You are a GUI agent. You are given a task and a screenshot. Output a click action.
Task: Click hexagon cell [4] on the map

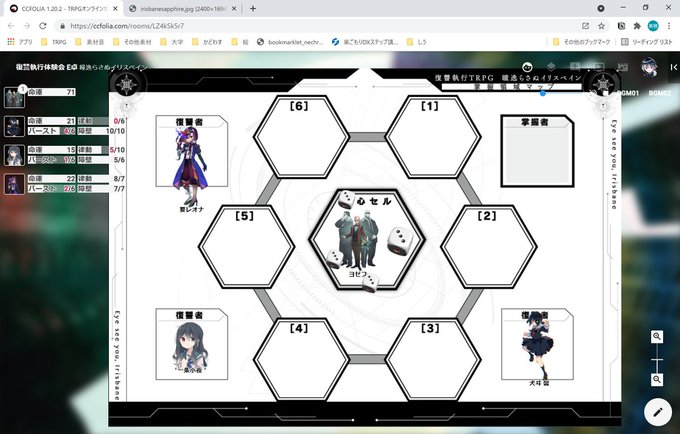tap(301, 360)
